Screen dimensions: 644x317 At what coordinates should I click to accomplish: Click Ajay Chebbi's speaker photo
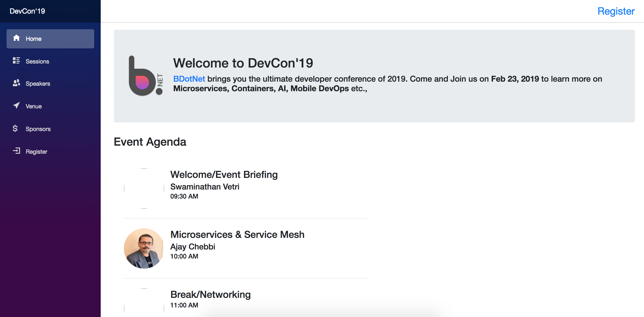144,248
